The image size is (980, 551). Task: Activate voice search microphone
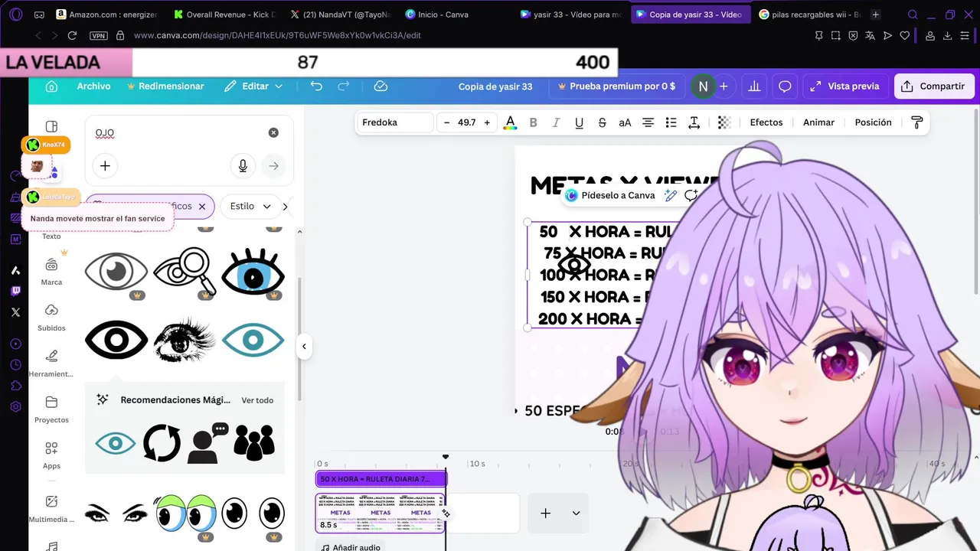pyautogui.click(x=243, y=166)
